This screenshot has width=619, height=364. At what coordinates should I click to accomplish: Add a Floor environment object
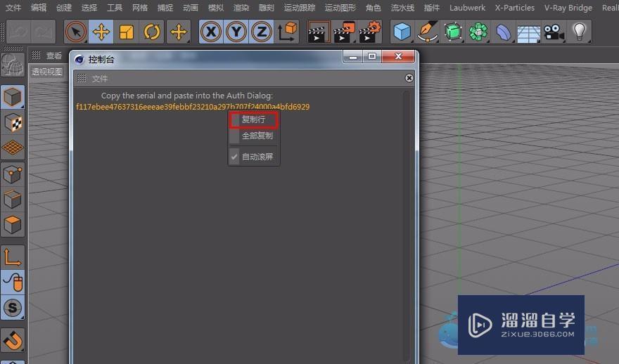(x=528, y=33)
